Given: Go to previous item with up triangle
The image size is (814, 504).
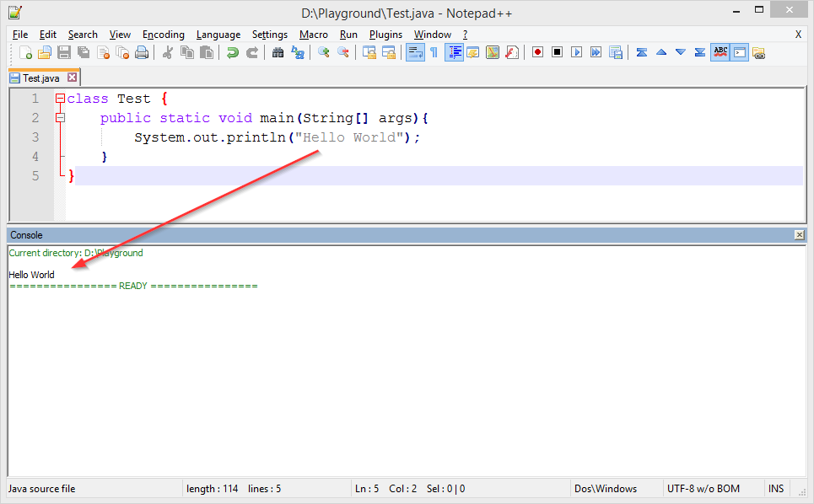Looking at the screenshot, I should pyautogui.click(x=660, y=52).
